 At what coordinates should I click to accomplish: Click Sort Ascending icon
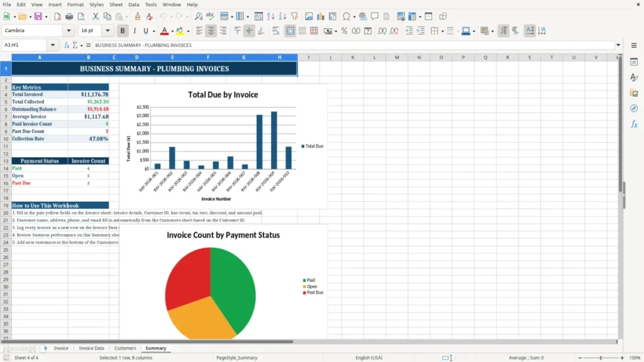tap(270, 16)
